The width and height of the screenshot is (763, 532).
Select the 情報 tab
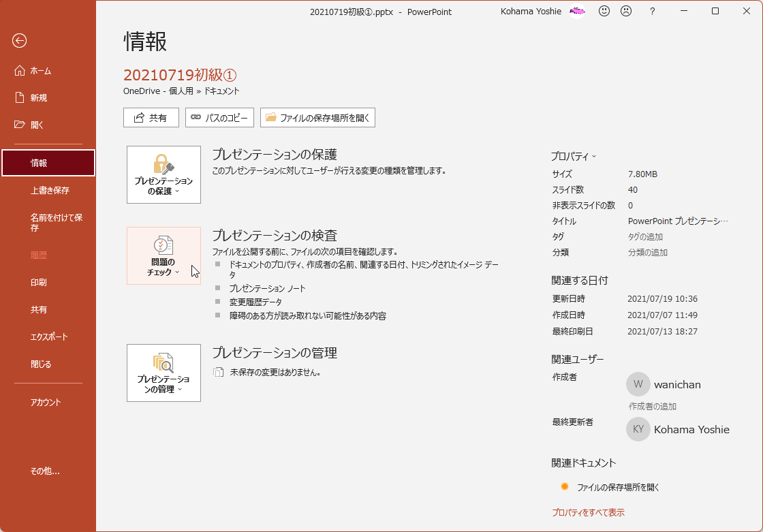coord(48,163)
